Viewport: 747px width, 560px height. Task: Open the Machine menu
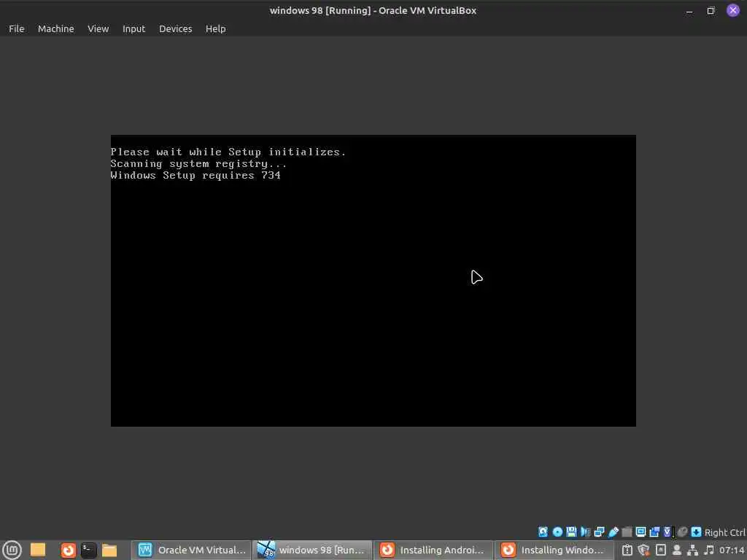(x=55, y=28)
